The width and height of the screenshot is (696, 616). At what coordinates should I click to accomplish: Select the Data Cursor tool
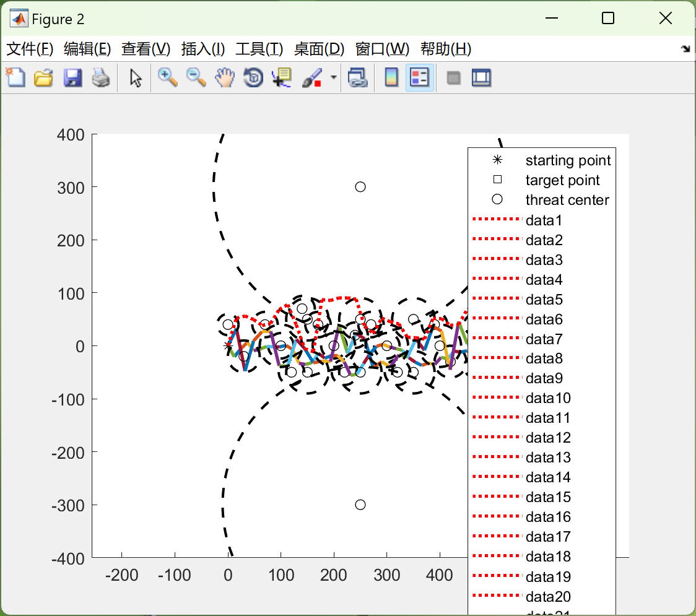[282, 77]
